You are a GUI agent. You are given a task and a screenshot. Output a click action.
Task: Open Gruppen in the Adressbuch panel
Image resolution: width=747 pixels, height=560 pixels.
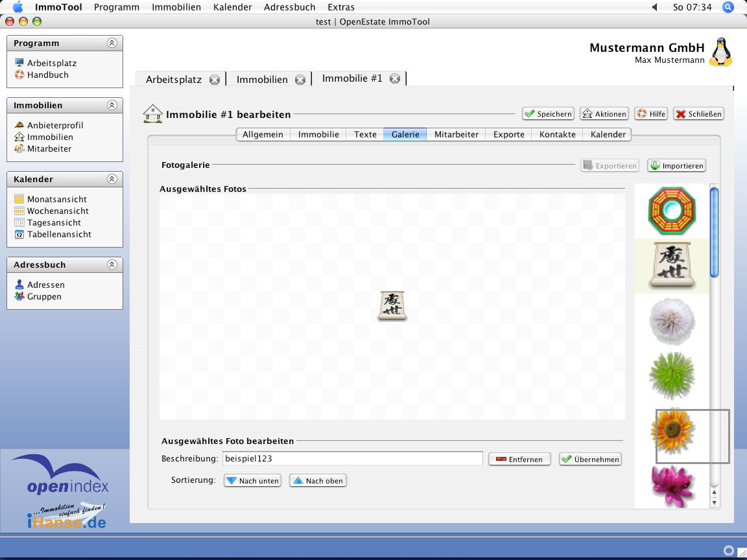coord(44,297)
